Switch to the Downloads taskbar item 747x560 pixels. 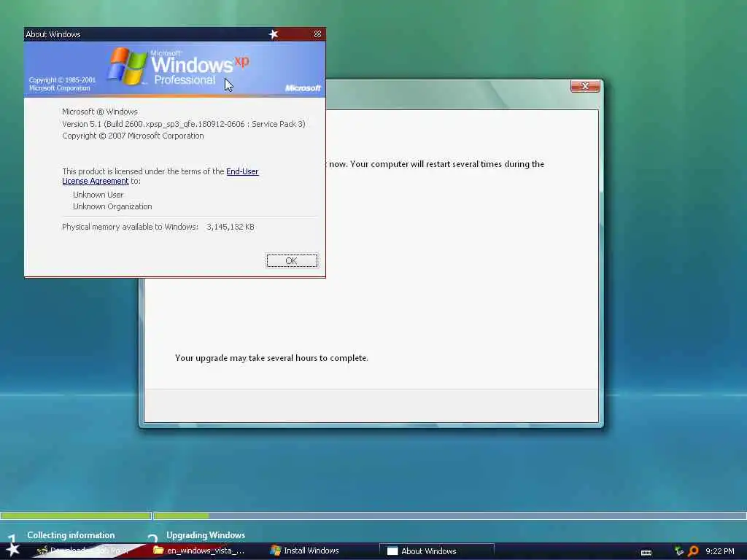86,551
